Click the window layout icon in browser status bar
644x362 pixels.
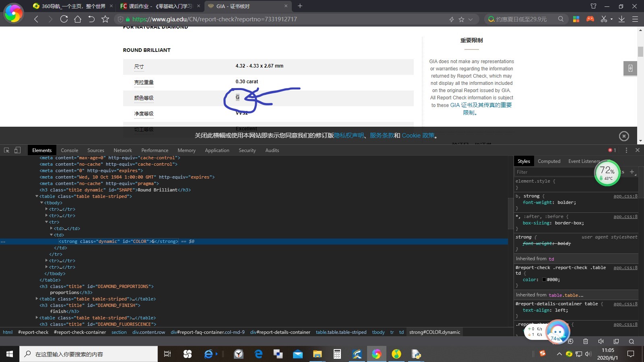pyautogui.click(x=616, y=341)
